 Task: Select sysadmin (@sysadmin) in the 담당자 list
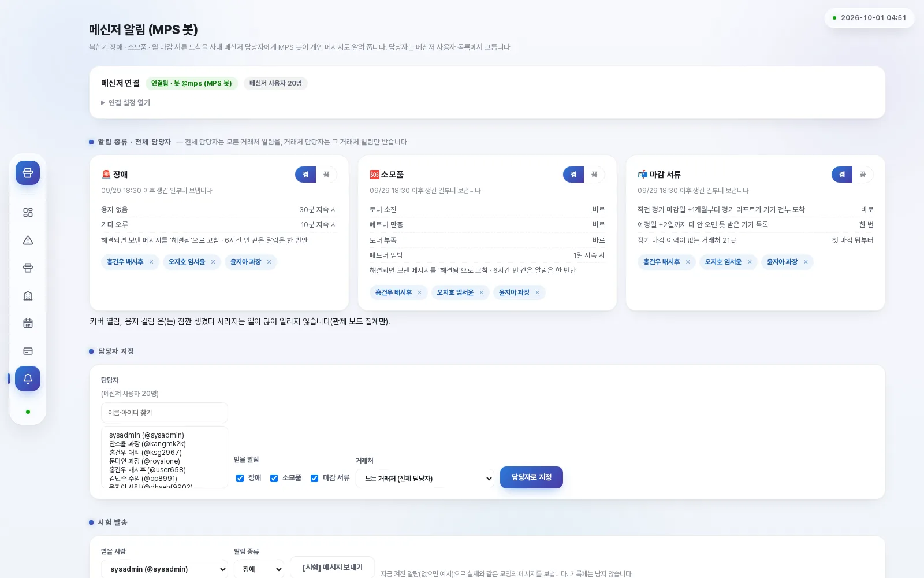tap(147, 435)
